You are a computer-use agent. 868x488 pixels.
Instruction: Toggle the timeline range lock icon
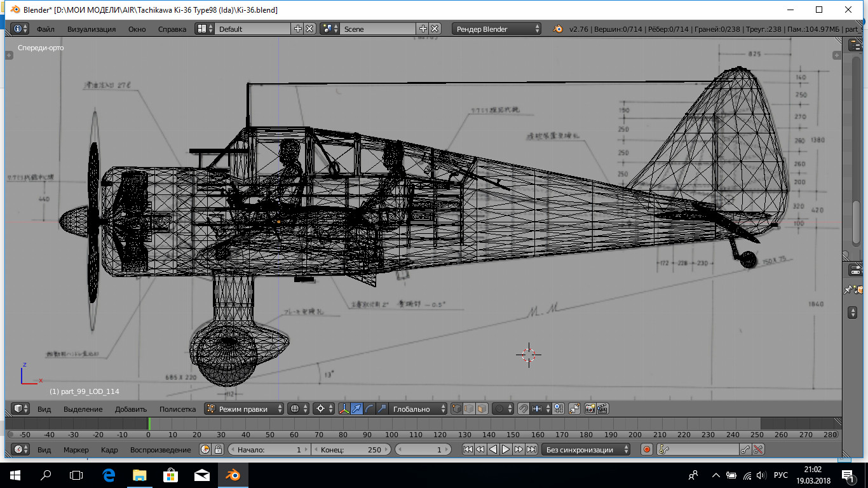[218, 450]
